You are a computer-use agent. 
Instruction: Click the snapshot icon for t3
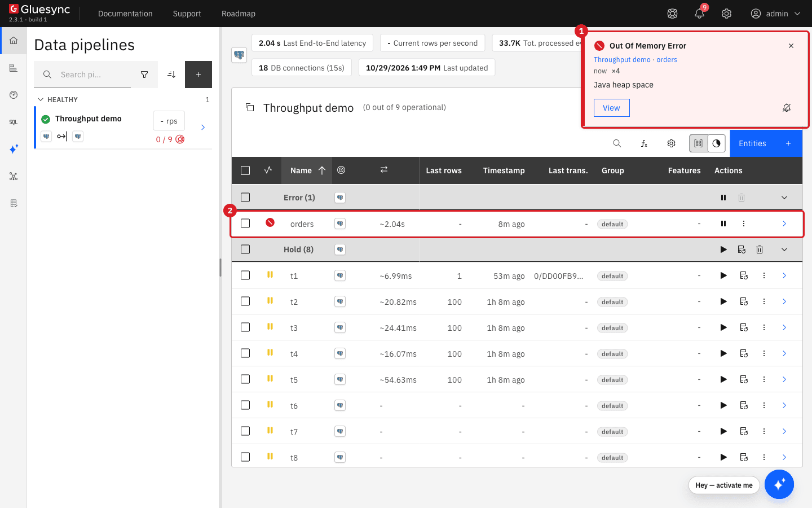(x=744, y=327)
